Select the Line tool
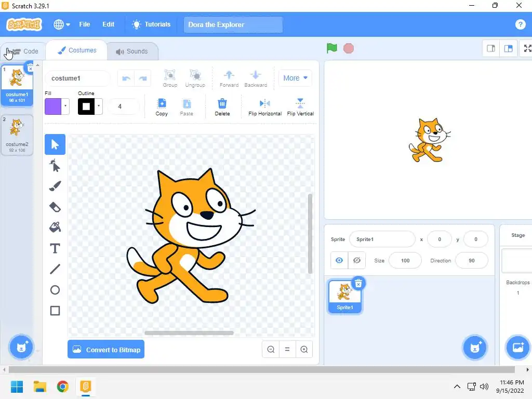Screen dimensions: 532x399 (x=55, y=269)
